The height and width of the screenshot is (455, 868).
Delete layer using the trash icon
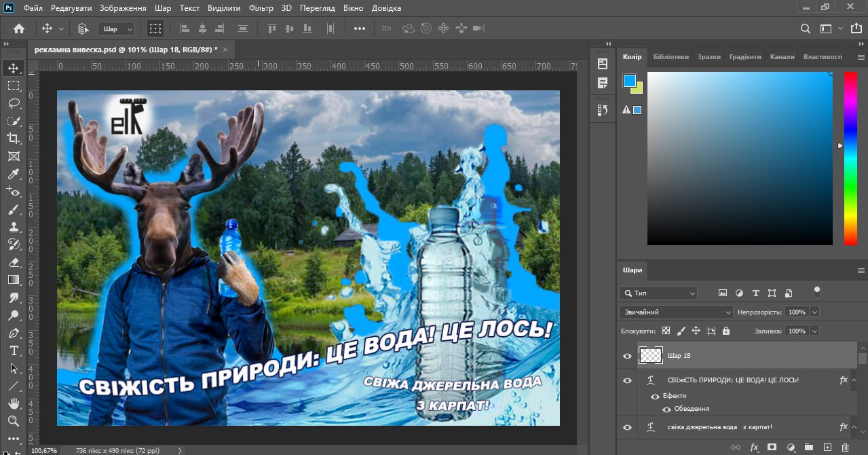coord(845,448)
